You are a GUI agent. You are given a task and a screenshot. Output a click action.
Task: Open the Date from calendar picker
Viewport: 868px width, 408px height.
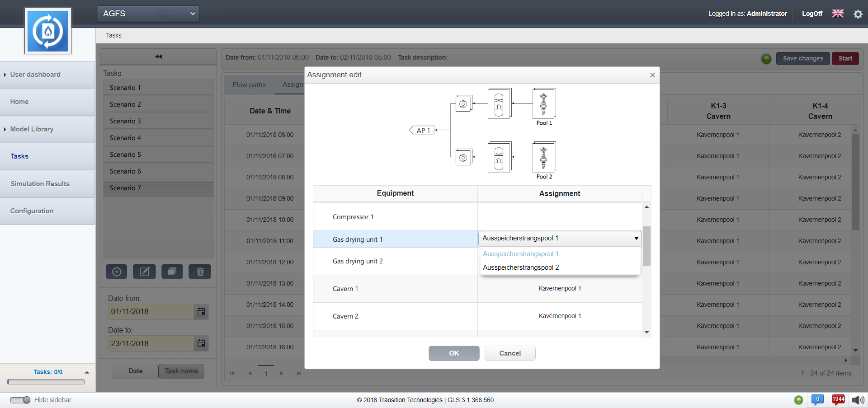[x=201, y=312]
